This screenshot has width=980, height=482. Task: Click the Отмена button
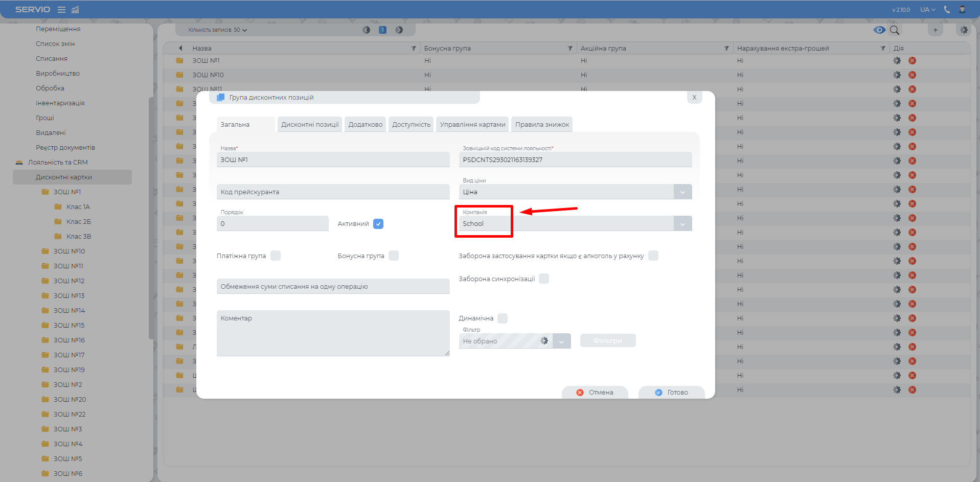click(x=595, y=393)
